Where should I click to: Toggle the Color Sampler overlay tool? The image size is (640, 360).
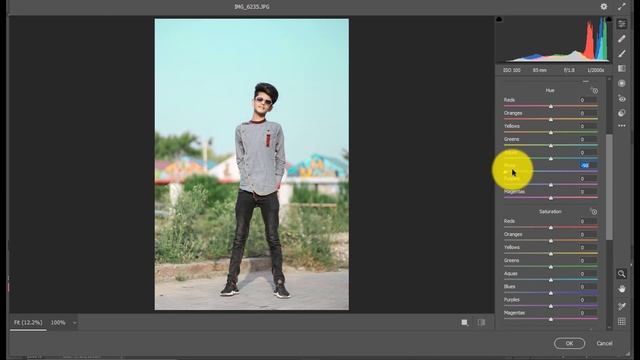coord(622,306)
